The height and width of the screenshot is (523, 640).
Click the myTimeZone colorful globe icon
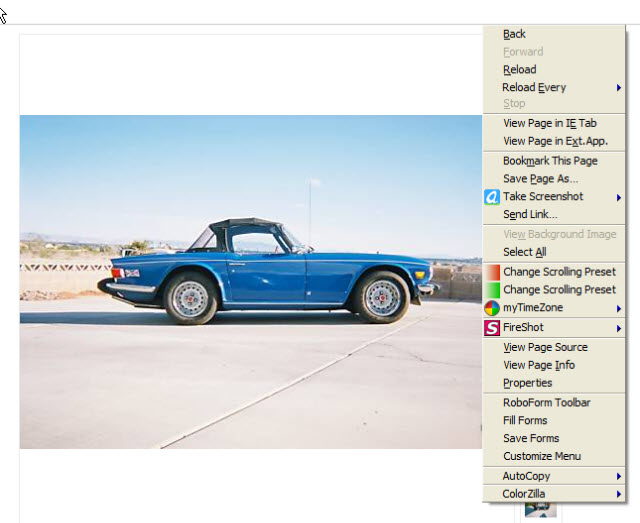[491, 308]
